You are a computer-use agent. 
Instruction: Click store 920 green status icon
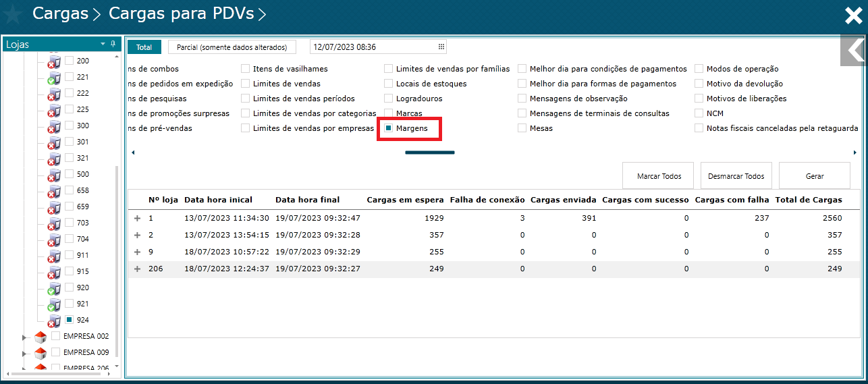53,289
